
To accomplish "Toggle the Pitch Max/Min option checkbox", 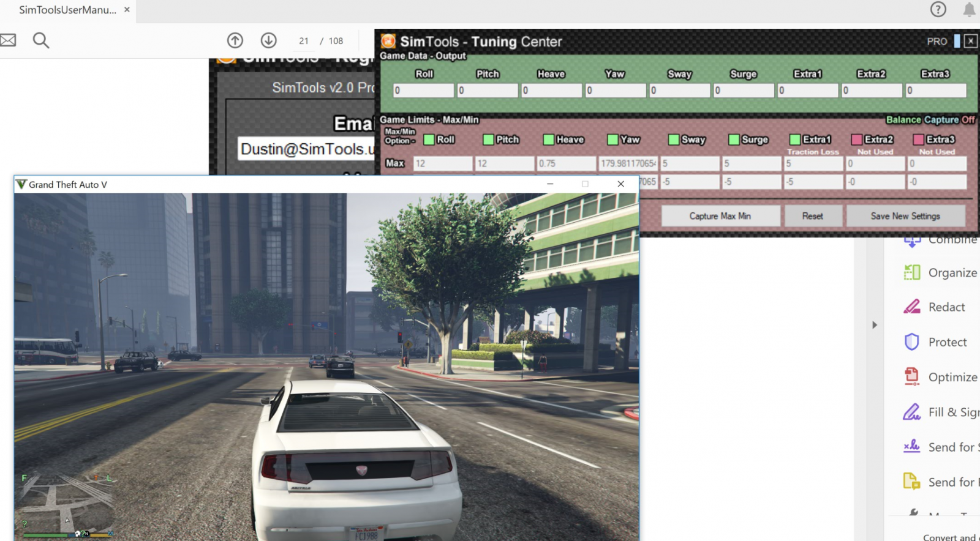I will click(x=488, y=140).
